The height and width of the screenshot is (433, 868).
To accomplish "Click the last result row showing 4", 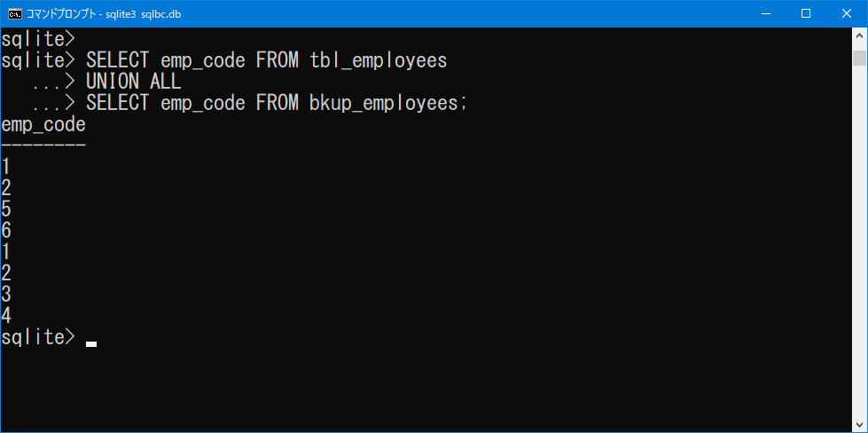I will (6, 316).
